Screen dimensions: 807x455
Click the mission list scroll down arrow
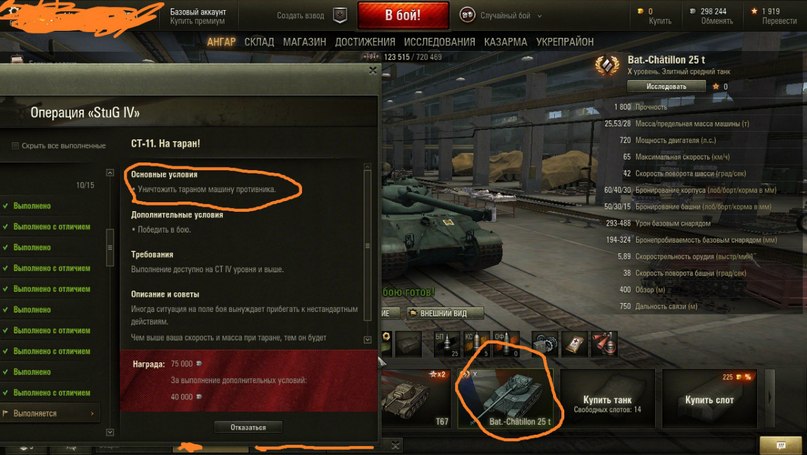[110, 432]
